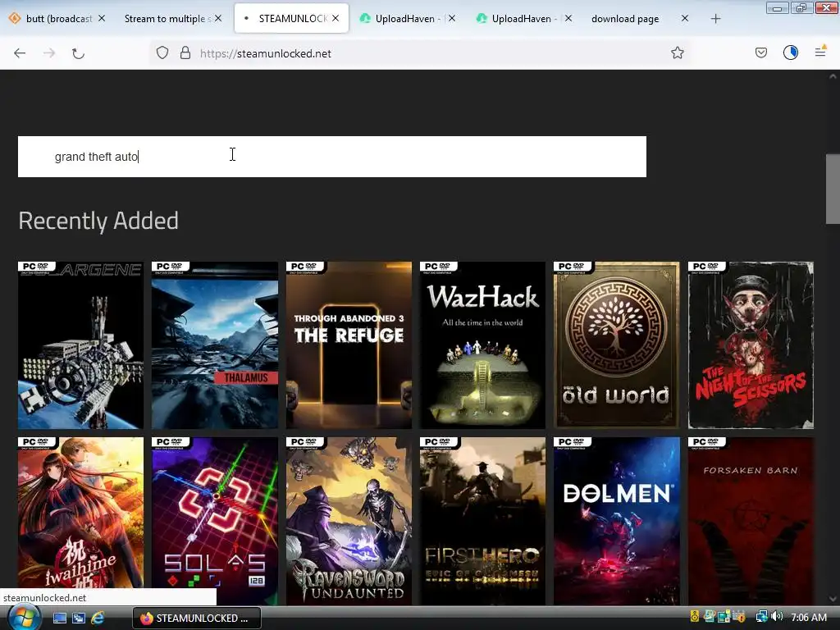Click the STEAMUNLOCKED Firefox taskbar button
Viewport: 840px width, 630px height.
pyautogui.click(x=197, y=618)
